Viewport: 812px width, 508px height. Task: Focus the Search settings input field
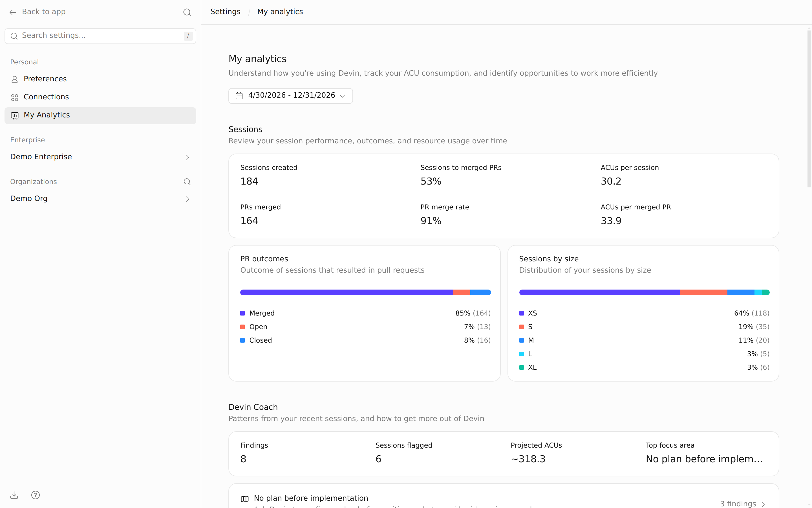click(x=100, y=36)
